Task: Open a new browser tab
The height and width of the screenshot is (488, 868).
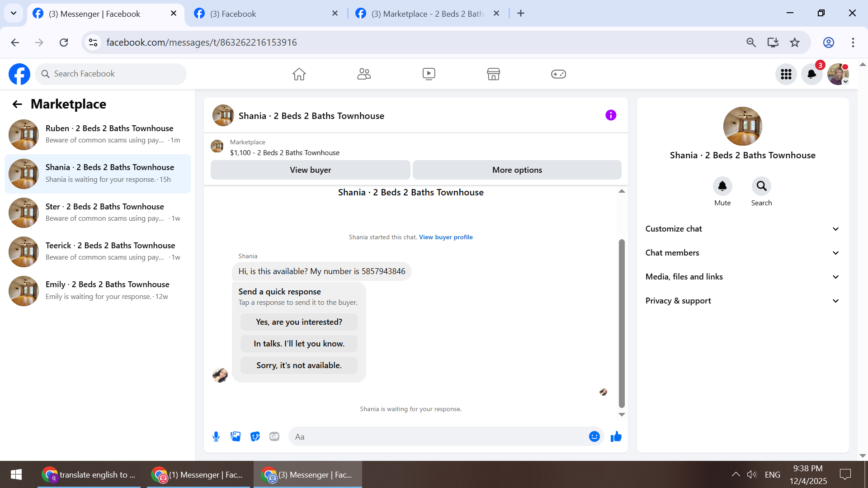Action: tap(521, 14)
